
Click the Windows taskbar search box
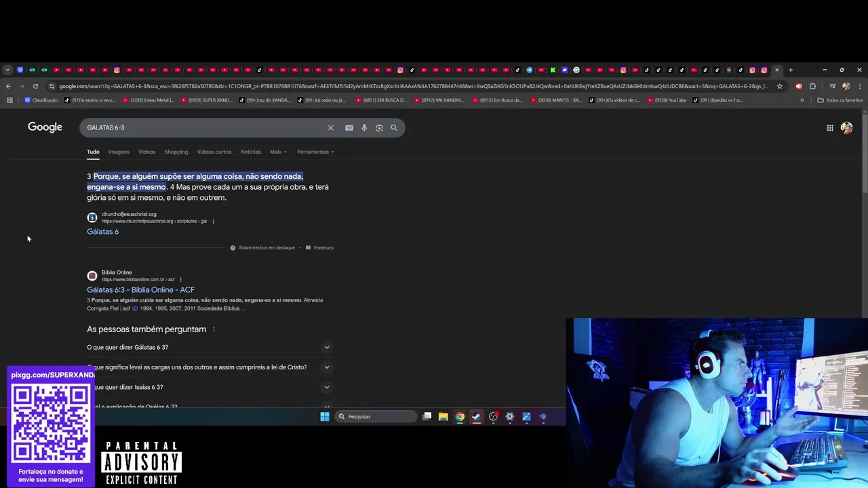click(x=376, y=416)
